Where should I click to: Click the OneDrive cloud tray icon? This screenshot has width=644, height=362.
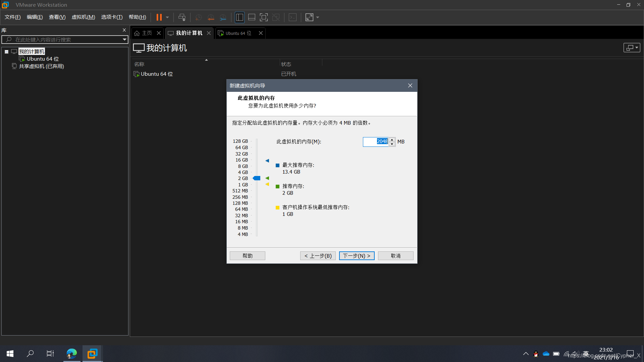[x=546, y=354]
